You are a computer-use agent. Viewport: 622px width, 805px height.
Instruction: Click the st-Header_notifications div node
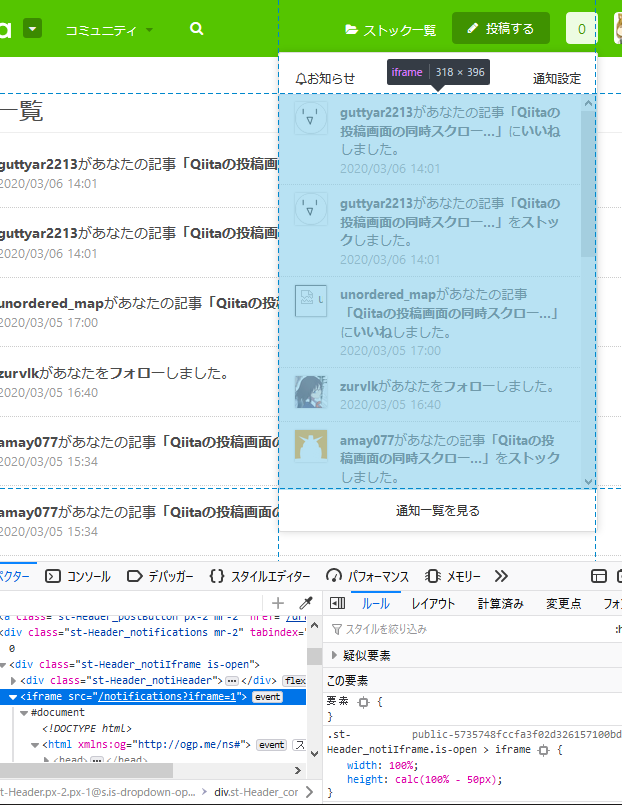tap(153, 632)
